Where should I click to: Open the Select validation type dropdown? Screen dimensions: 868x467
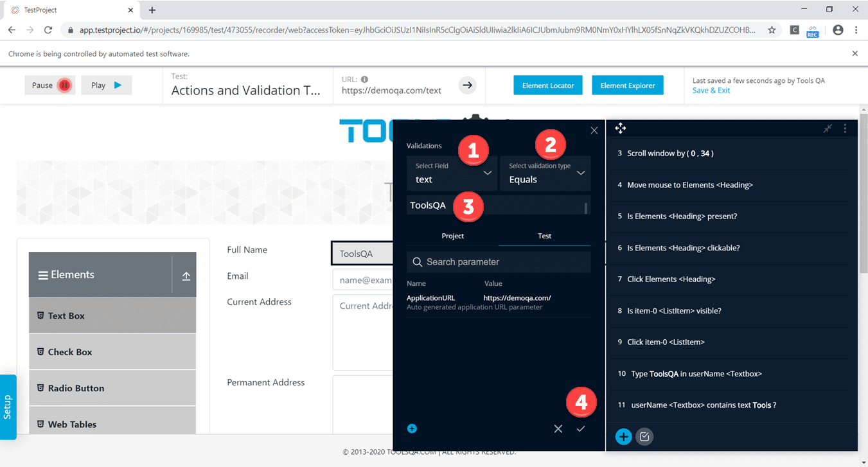pos(545,173)
